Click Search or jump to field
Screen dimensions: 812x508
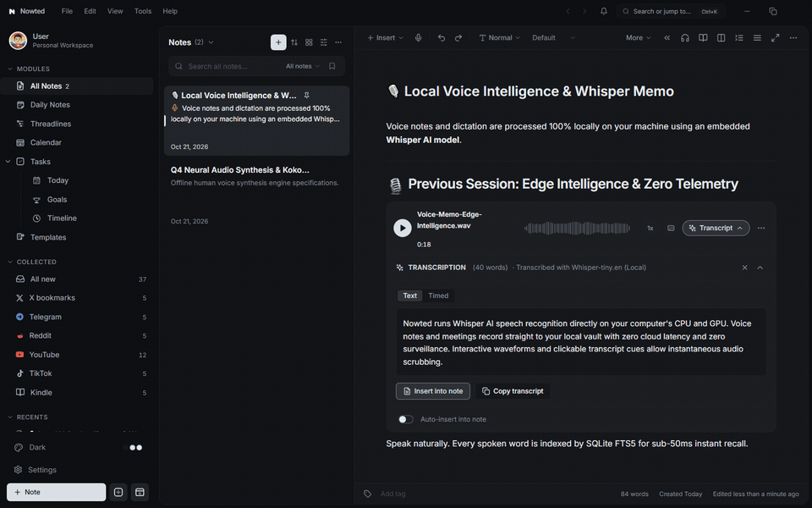671,11
